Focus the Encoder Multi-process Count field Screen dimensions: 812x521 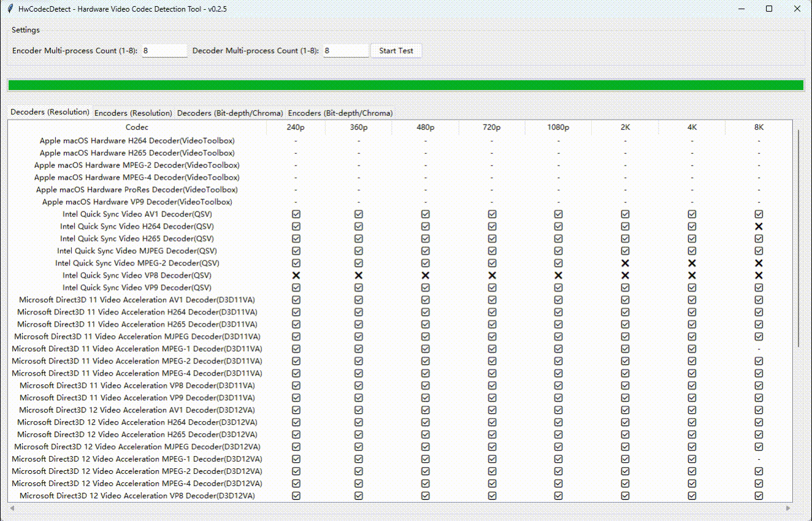point(164,51)
